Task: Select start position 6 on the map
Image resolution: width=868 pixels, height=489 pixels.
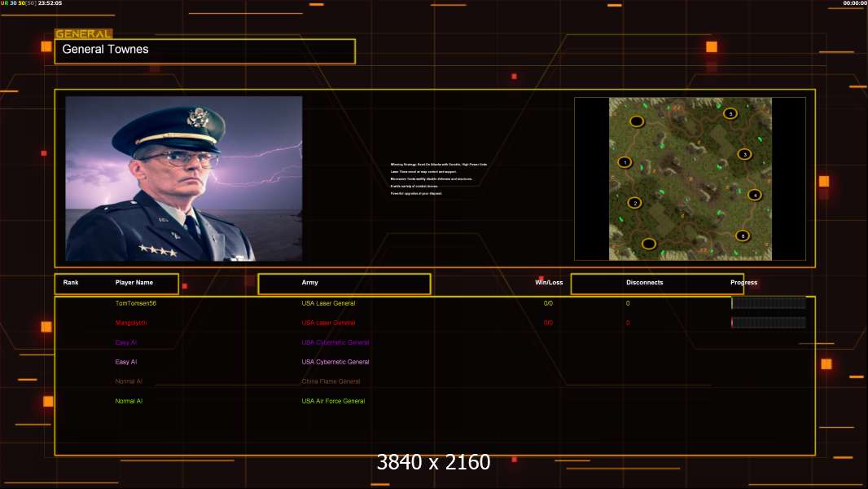Action: coord(743,236)
